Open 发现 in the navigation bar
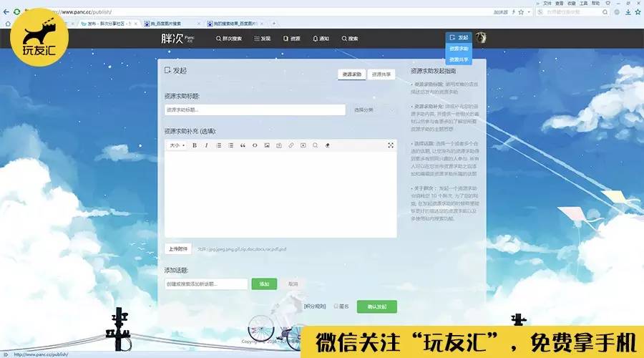The width and height of the screenshot is (644, 358). pyautogui.click(x=263, y=39)
